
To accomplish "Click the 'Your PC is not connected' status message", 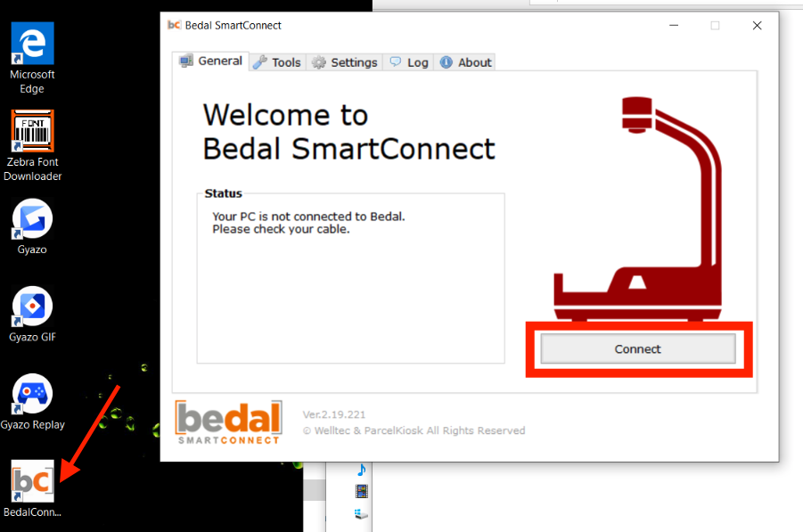I will click(308, 223).
